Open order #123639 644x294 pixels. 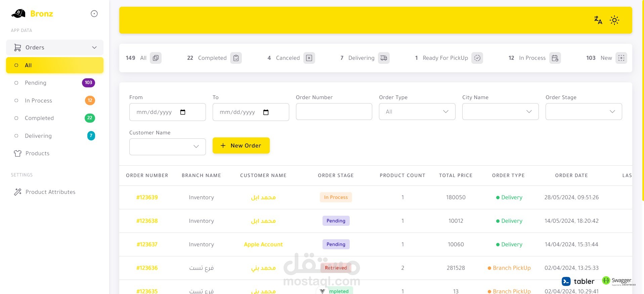(147, 197)
